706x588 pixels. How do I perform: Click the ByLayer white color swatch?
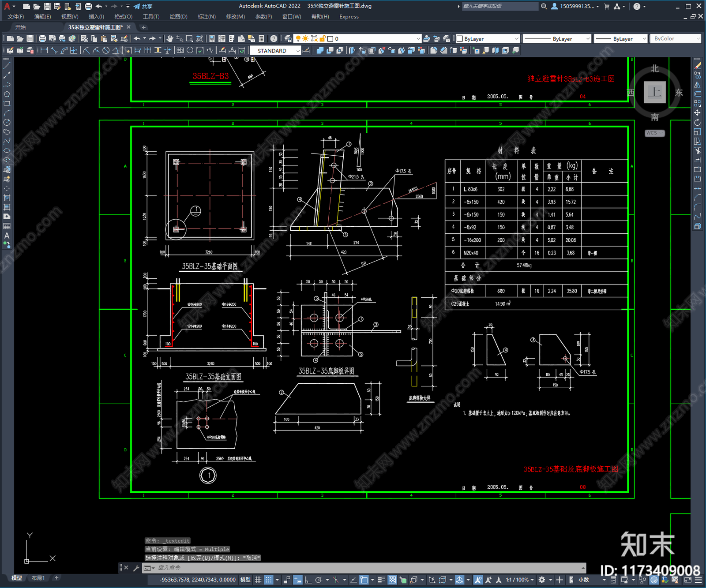pyautogui.click(x=459, y=39)
